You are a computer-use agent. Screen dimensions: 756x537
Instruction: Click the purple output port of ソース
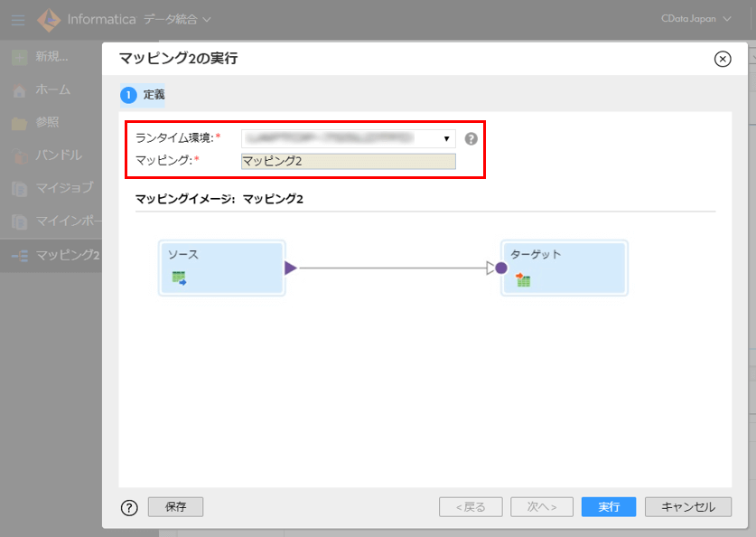(x=290, y=268)
